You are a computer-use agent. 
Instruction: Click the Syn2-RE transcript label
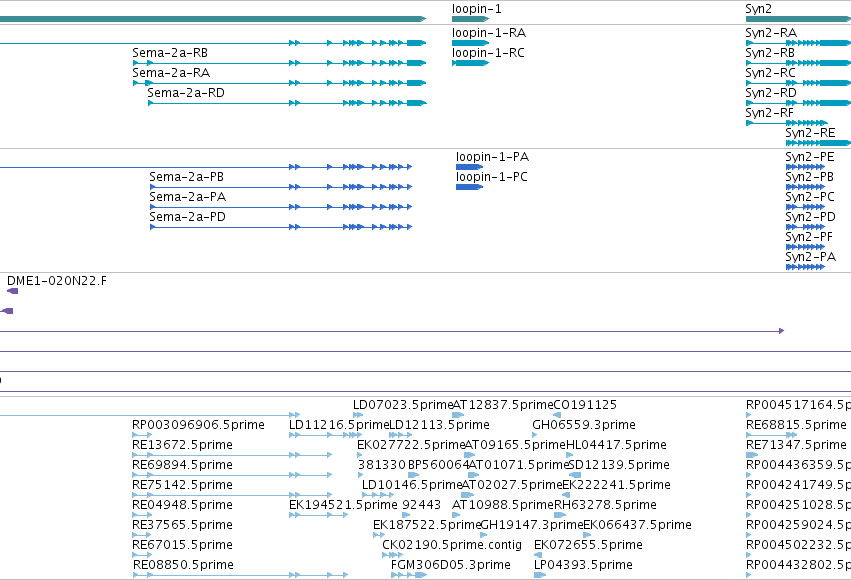click(810, 133)
